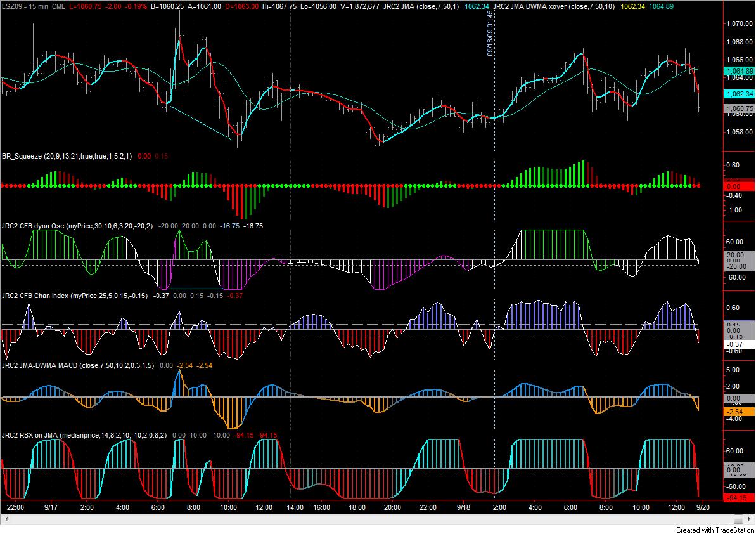Click the horizontal scrollbar thumb at right
Image resolution: width=756 pixels, height=534 pixels.
[x=738, y=519]
